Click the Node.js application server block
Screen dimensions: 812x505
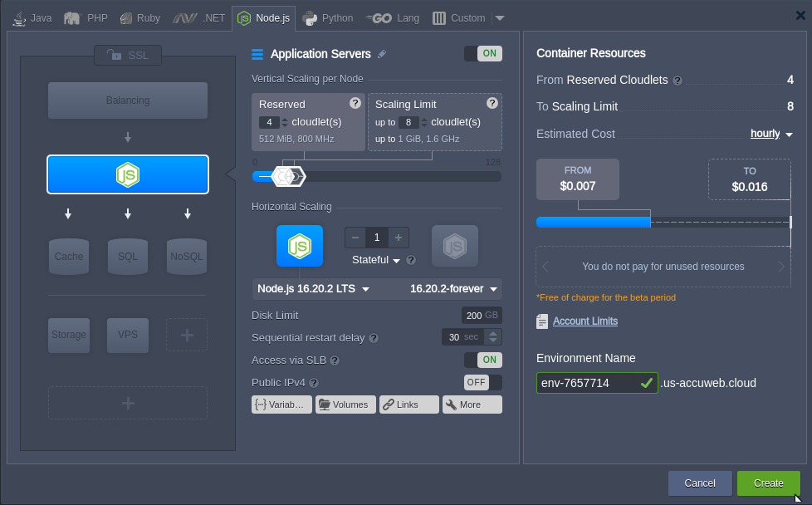pyautogui.click(x=128, y=174)
